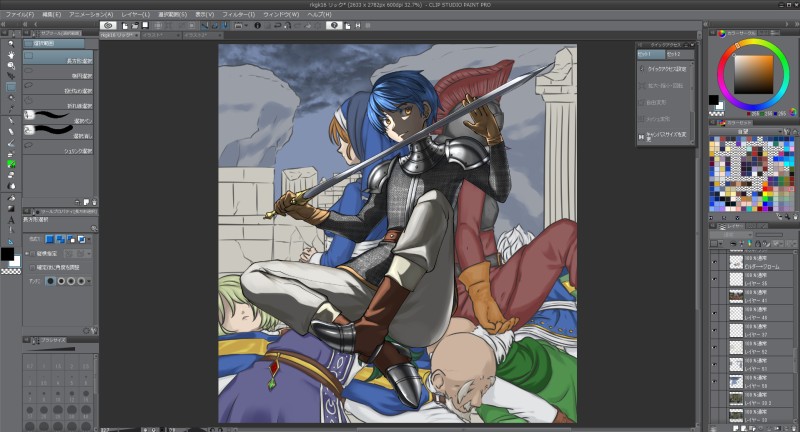Click the info (i) icon in command bar
The height and width of the screenshot is (432, 800).
[257, 25]
